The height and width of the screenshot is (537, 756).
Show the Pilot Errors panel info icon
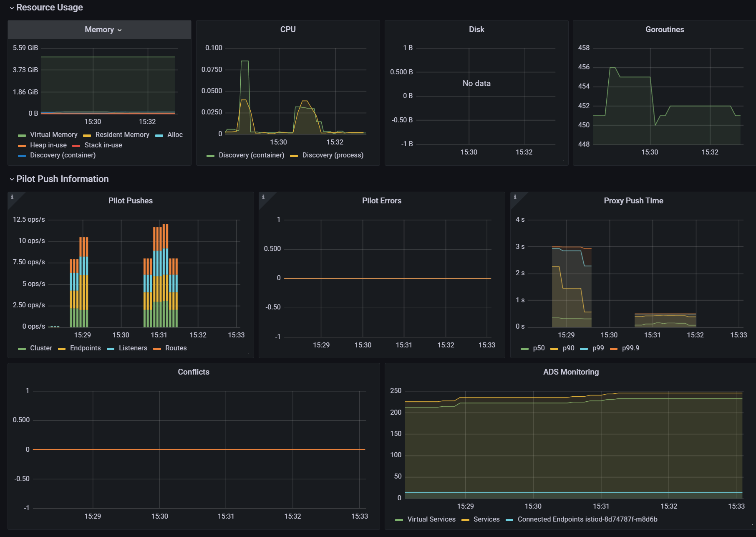point(263,197)
